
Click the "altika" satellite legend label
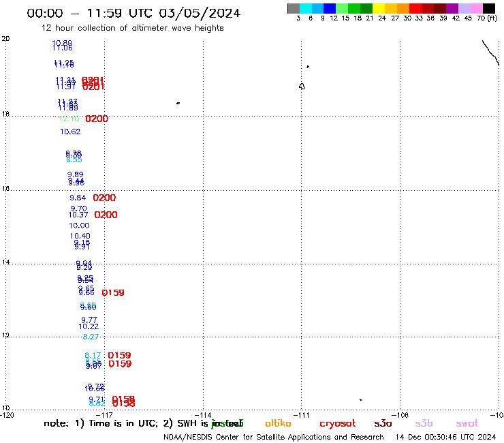pos(278,423)
